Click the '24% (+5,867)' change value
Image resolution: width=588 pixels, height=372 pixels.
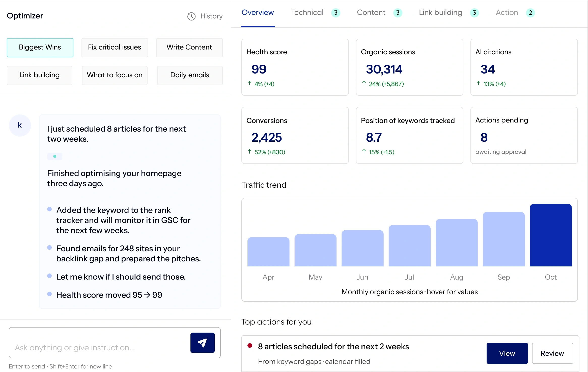coord(386,84)
